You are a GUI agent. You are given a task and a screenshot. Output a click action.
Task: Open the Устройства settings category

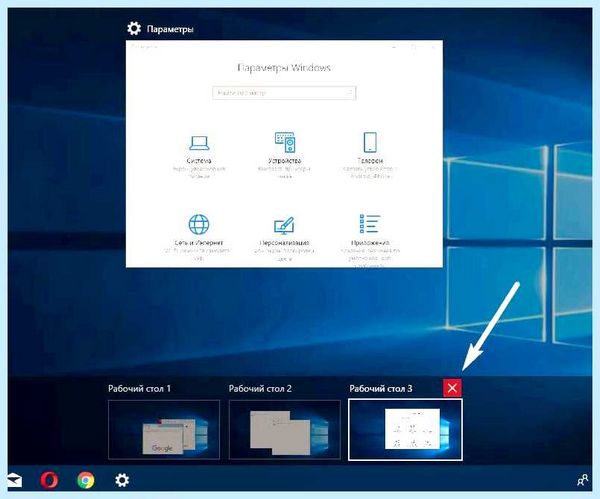(284, 155)
